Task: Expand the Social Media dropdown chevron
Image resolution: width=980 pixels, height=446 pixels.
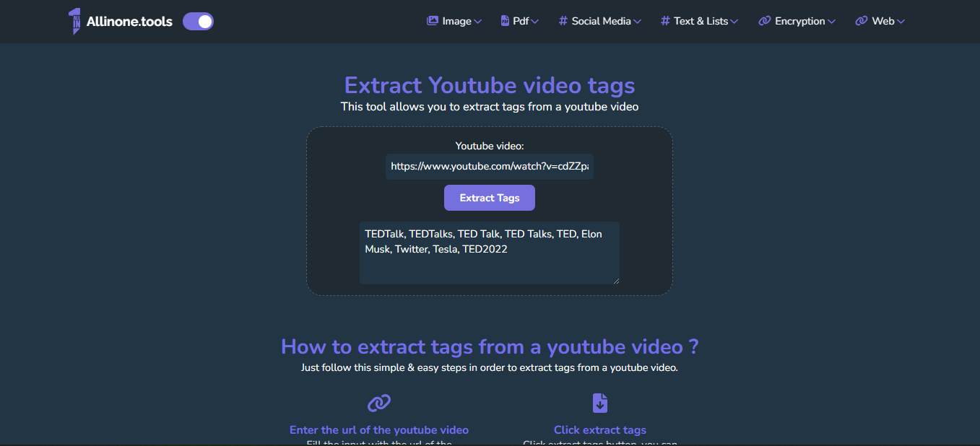Action: pyautogui.click(x=637, y=22)
